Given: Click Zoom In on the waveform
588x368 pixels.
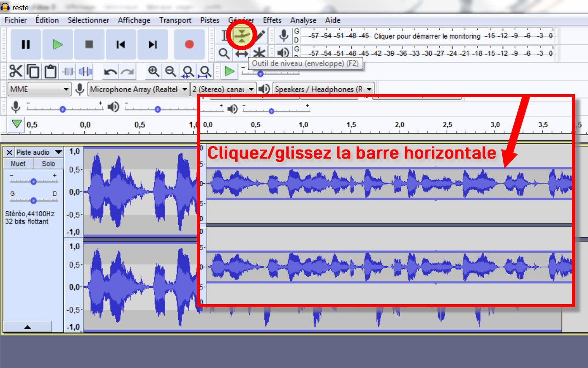Looking at the screenshot, I should 154,71.
